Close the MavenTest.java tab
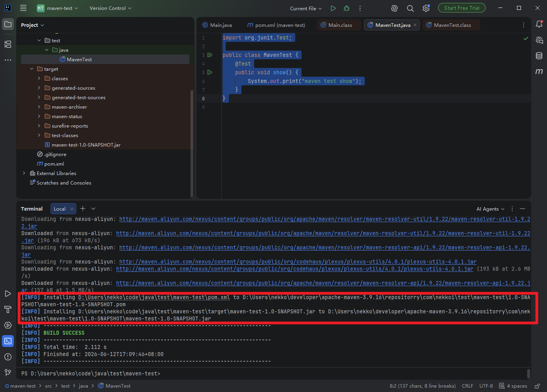Image resolution: width=547 pixels, height=392 pixels. point(415,25)
